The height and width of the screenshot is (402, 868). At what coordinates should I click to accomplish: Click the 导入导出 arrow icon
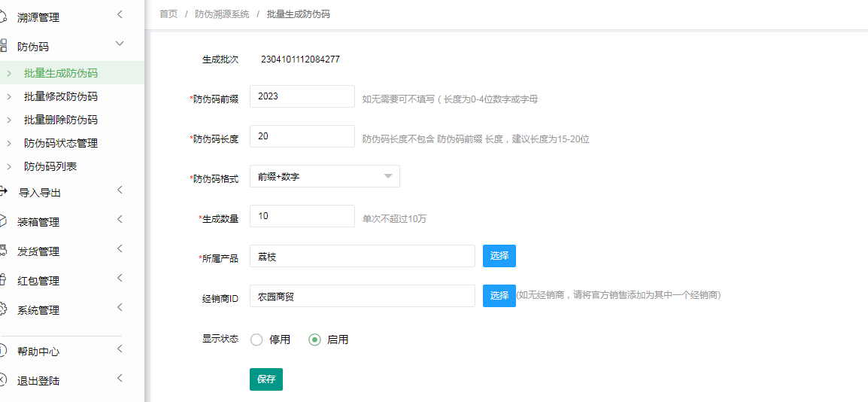pos(3,192)
